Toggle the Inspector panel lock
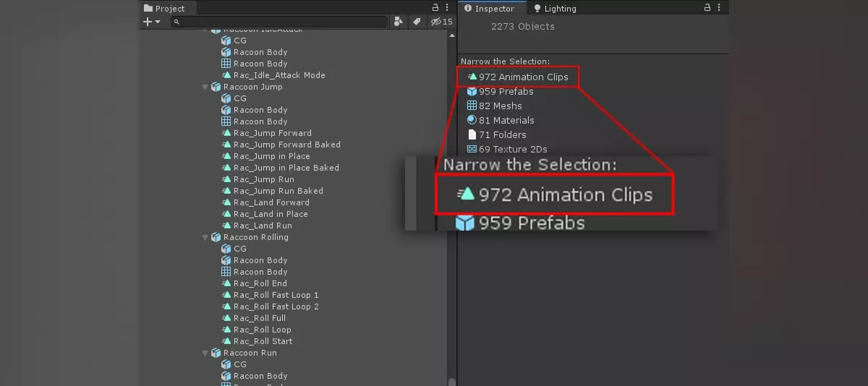868x386 pixels. (707, 8)
